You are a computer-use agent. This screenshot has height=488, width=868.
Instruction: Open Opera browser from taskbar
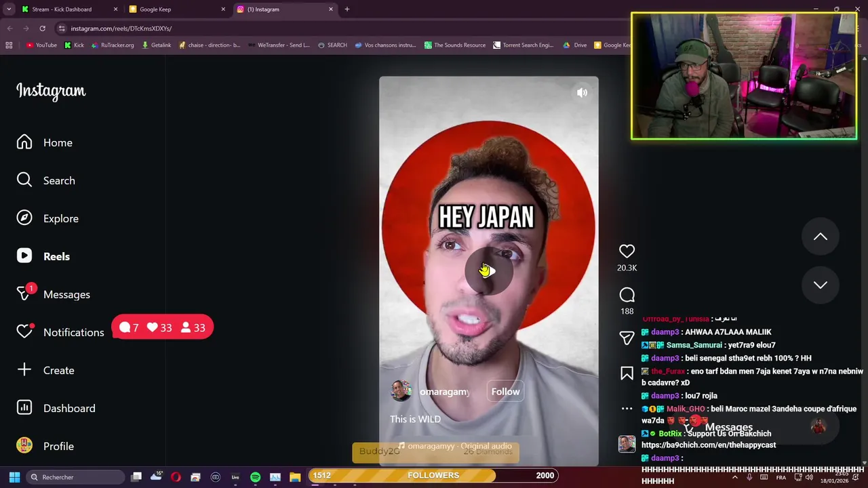click(176, 477)
